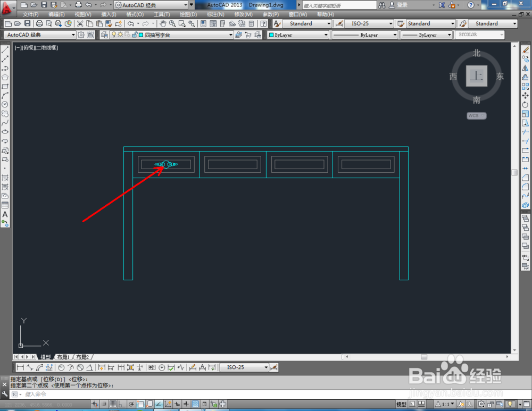
Task: Select the Line draw tool
Action: pyautogui.click(x=5, y=50)
